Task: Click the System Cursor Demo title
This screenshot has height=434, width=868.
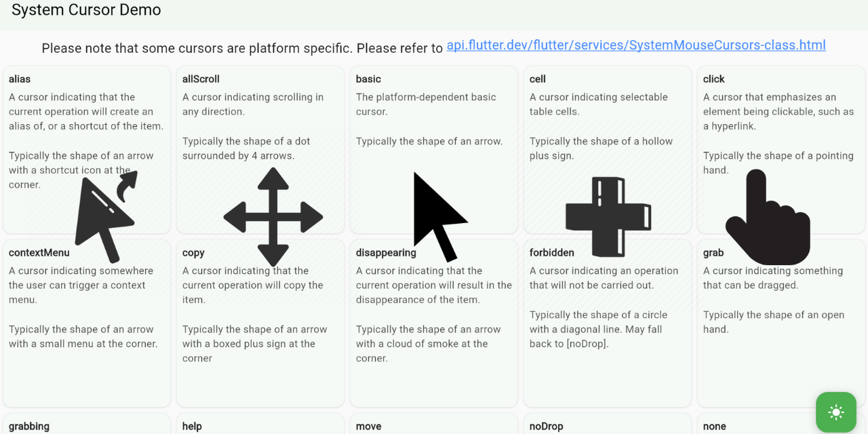Action: click(86, 10)
